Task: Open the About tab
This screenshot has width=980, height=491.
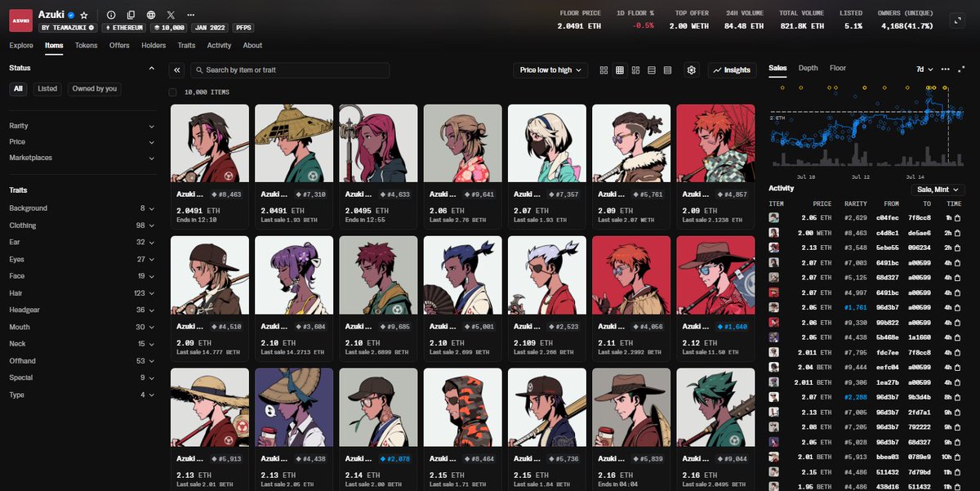Action: click(x=252, y=46)
